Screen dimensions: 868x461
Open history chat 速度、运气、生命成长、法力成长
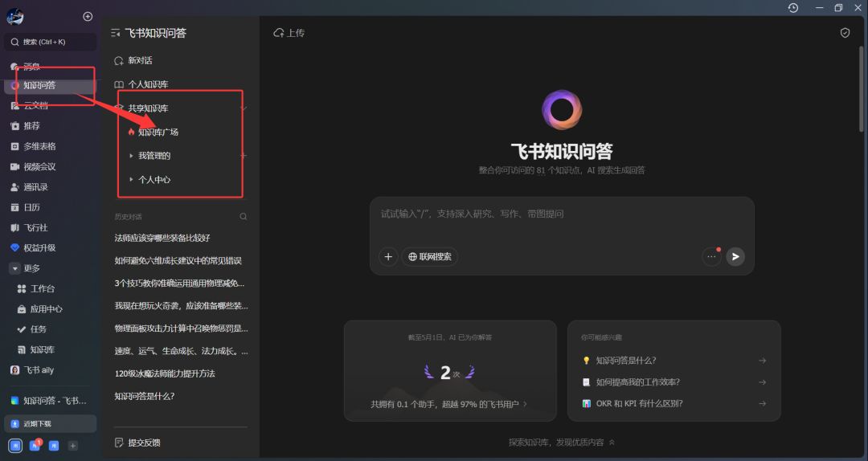pos(180,351)
